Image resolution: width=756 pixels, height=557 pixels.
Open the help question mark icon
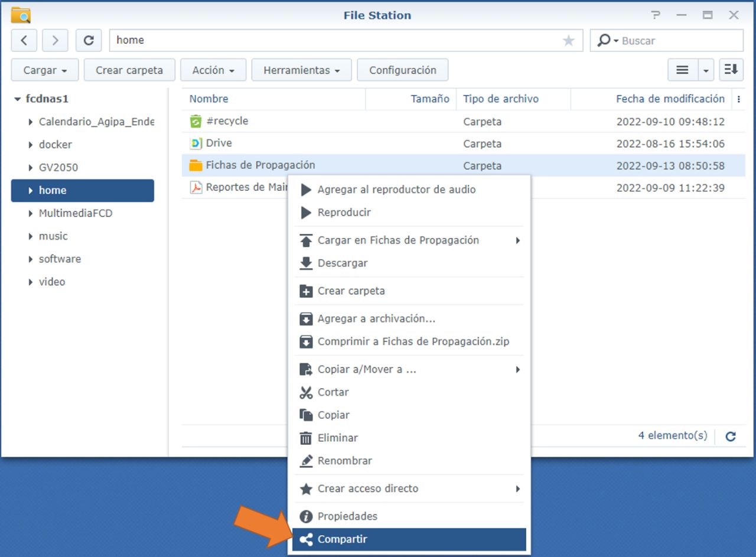tap(655, 15)
